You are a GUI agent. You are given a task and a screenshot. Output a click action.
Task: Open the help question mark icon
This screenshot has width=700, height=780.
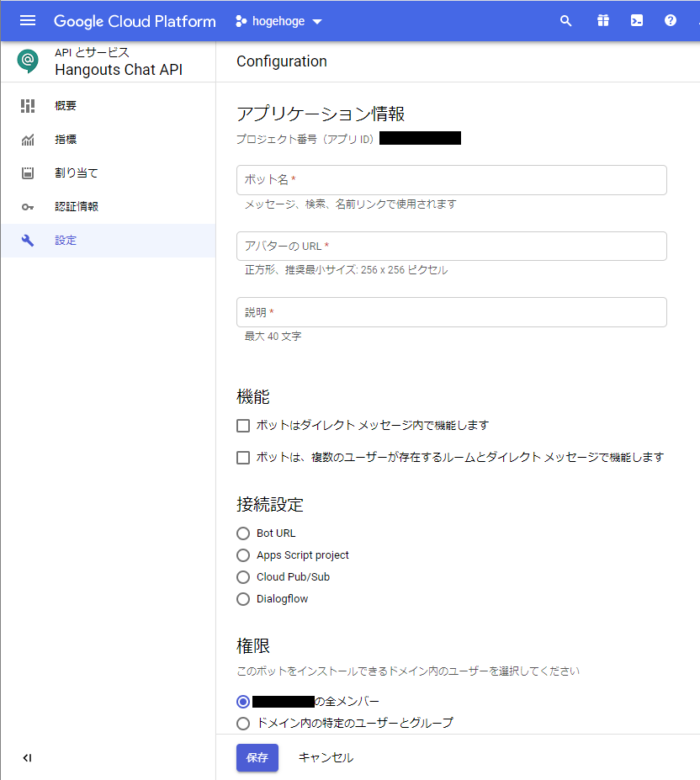(671, 21)
